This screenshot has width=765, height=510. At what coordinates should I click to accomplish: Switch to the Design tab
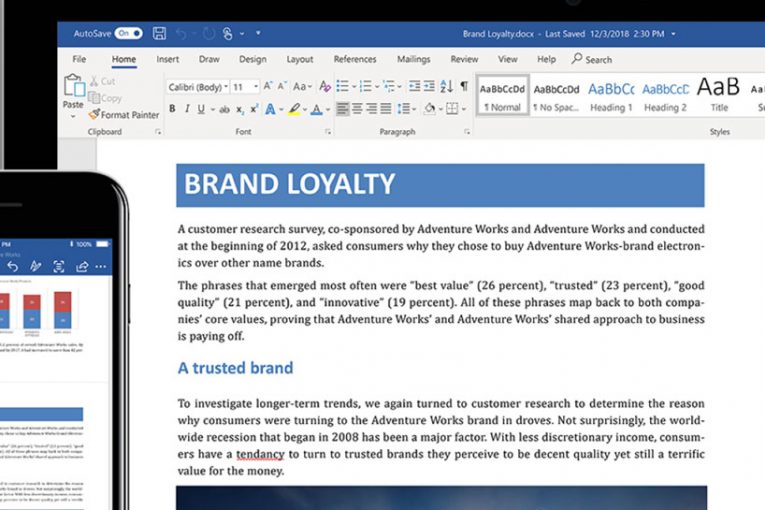[x=253, y=59]
